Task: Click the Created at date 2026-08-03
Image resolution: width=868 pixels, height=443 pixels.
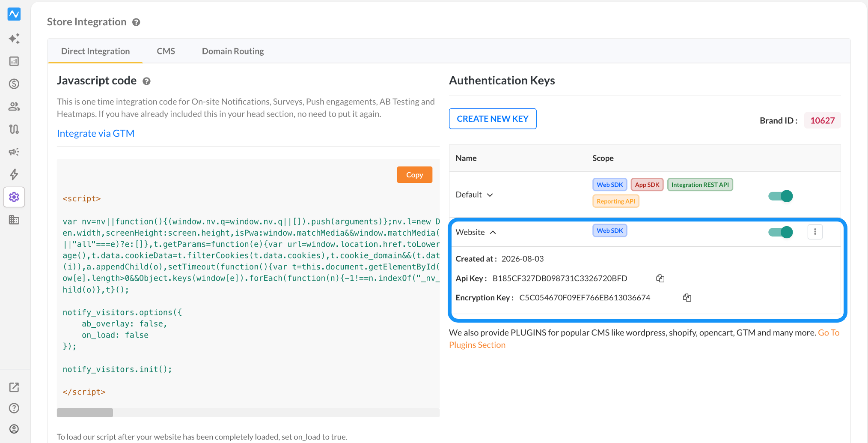Action: [x=523, y=259]
